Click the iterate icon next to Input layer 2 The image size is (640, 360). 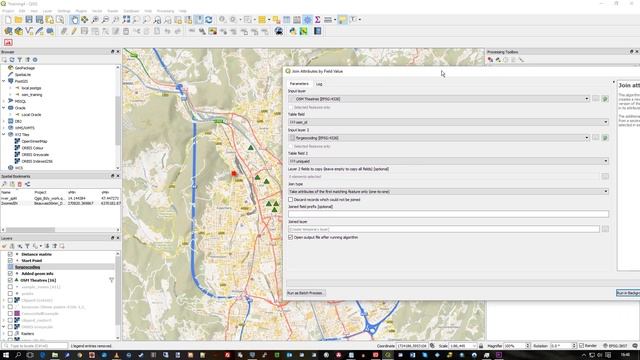pyautogui.click(x=605, y=138)
